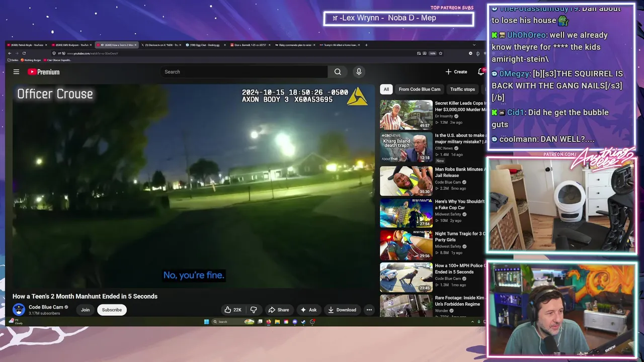Open Kim Jong Un's Regime thumbnail
The image size is (644, 362).
(x=406, y=306)
